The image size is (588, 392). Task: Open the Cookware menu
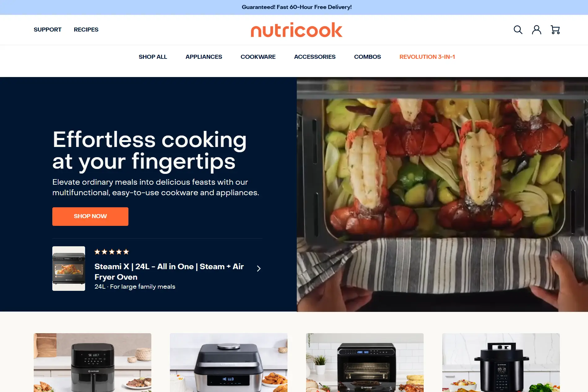point(258,57)
